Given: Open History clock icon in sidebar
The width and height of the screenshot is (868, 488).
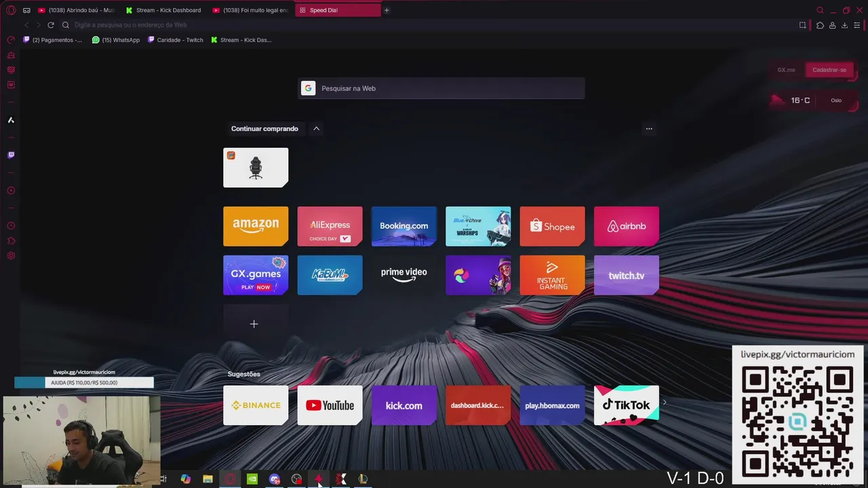Looking at the screenshot, I should pos(11,226).
